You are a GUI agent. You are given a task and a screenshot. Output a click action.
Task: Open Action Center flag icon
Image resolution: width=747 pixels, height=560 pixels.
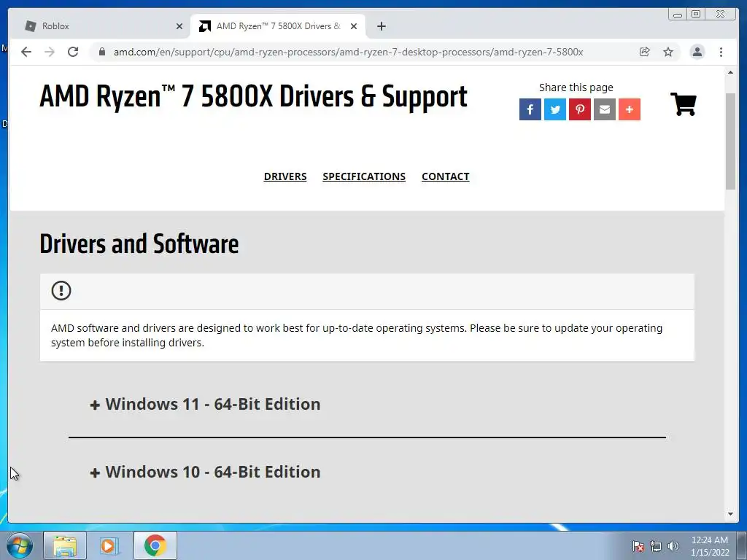click(x=638, y=546)
